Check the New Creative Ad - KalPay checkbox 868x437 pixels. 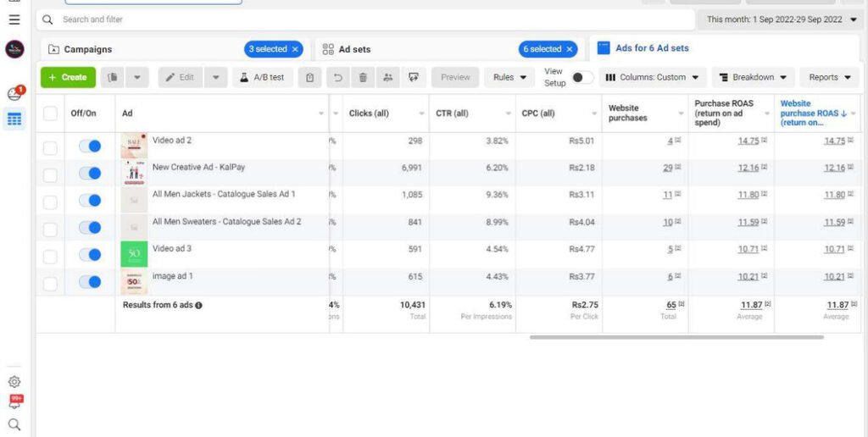pos(50,174)
